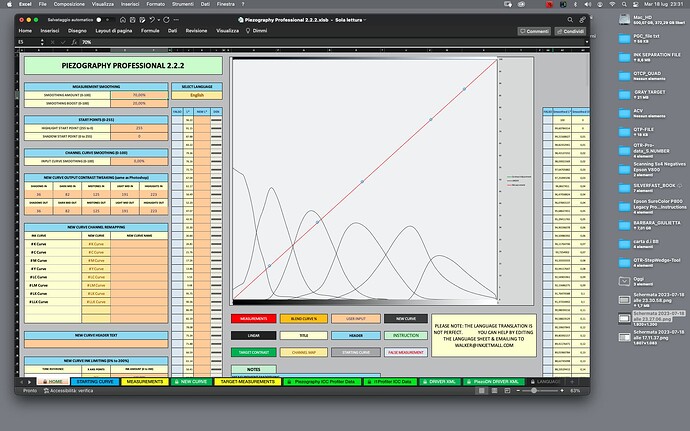The height and width of the screenshot is (431, 690).
Task: Switch to TARGET-MEASUREMENTS sheet tab
Action: coord(248,382)
